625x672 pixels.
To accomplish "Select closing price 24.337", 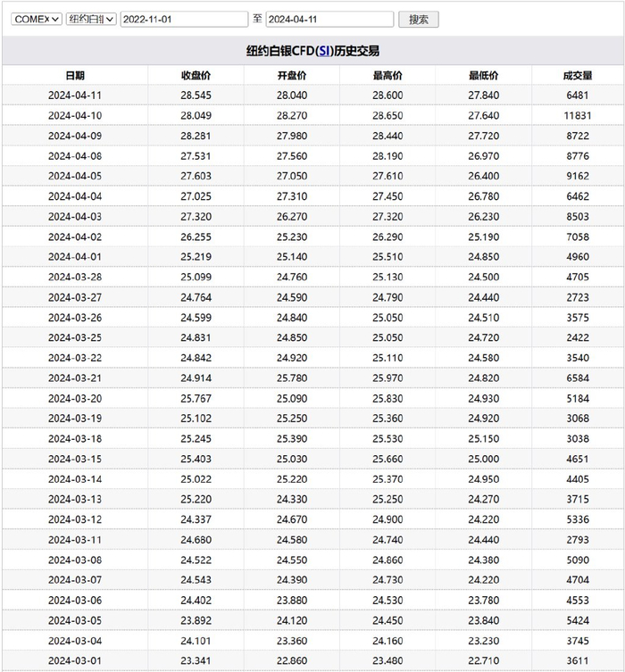I will [x=196, y=519].
